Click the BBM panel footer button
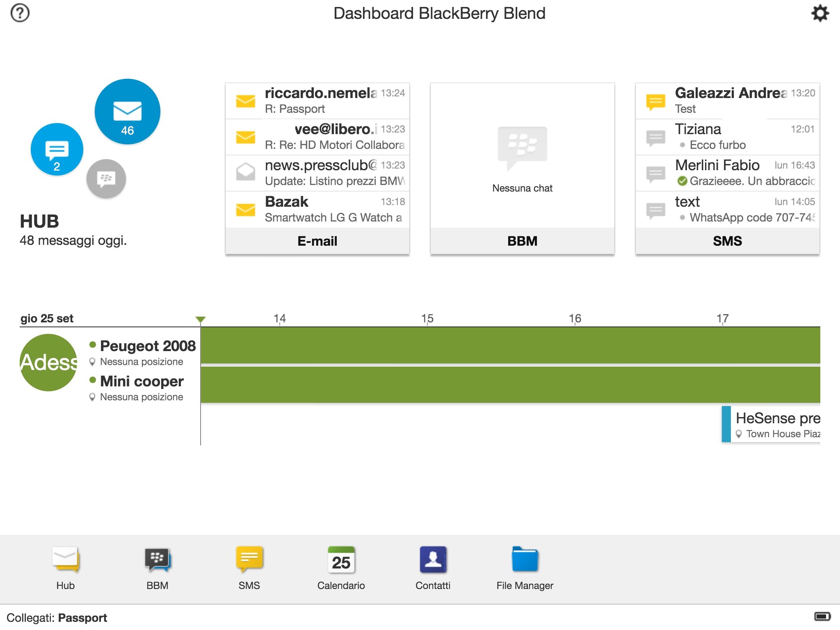The width and height of the screenshot is (840, 630). tap(523, 241)
